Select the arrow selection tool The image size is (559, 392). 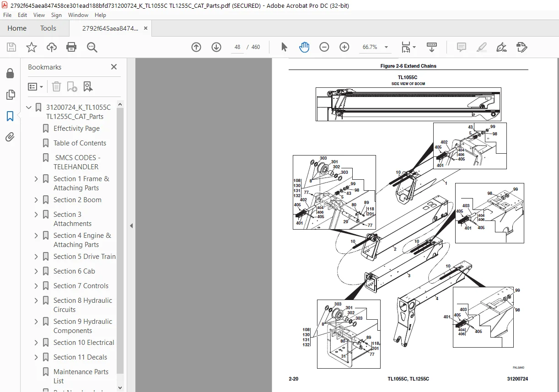(284, 47)
